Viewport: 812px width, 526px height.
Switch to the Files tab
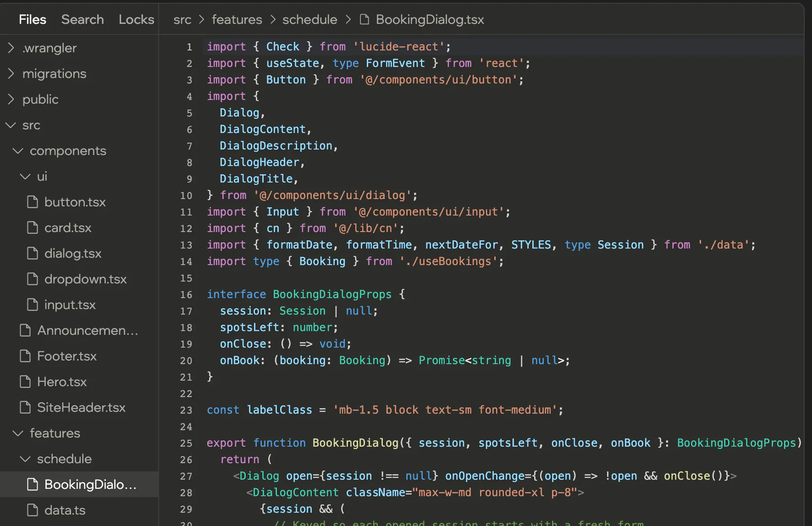33,19
